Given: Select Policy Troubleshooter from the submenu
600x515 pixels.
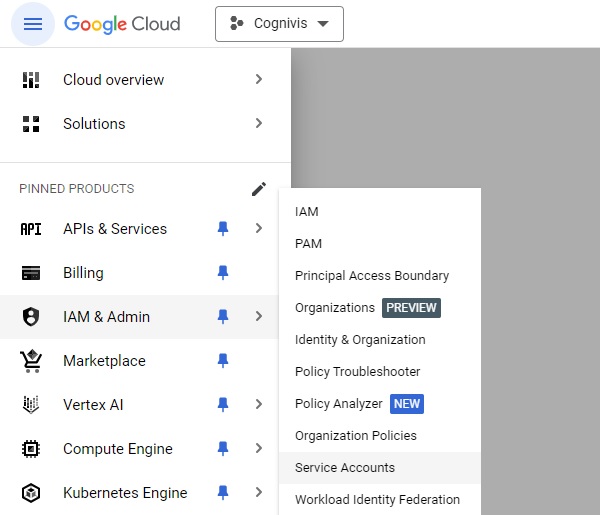Looking at the screenshot, I should [x=357, y=372].
